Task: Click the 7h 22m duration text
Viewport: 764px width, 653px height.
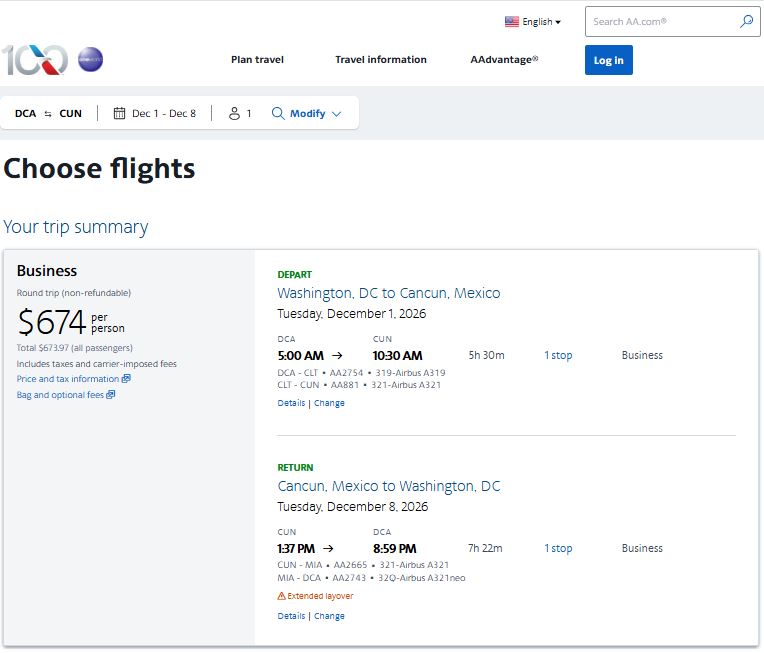Action: coord(485,548)
